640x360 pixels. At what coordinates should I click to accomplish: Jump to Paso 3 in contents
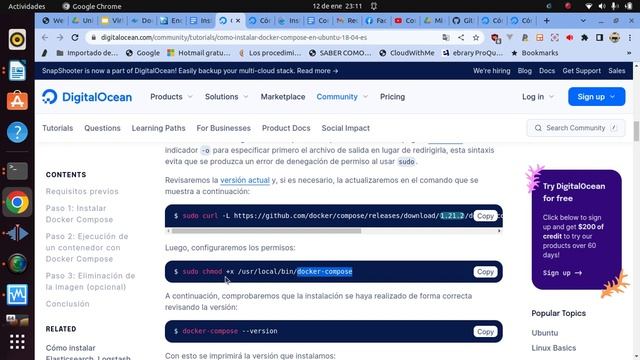[90, 281]
